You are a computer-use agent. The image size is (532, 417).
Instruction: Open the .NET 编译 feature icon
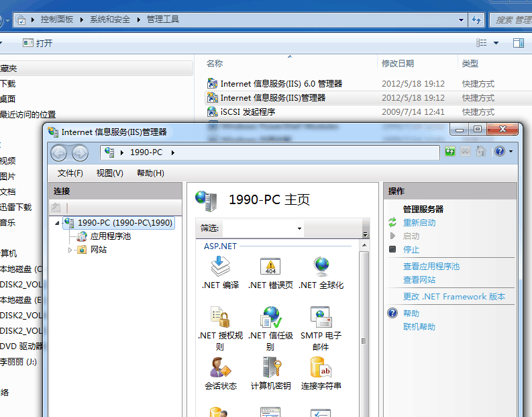220,267
